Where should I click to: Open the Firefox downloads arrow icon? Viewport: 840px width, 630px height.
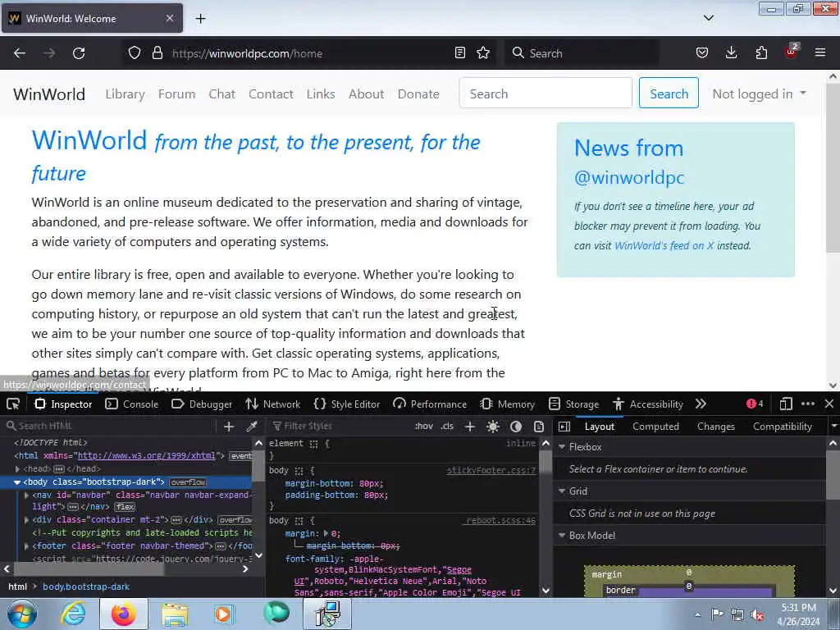coord(731,53)
